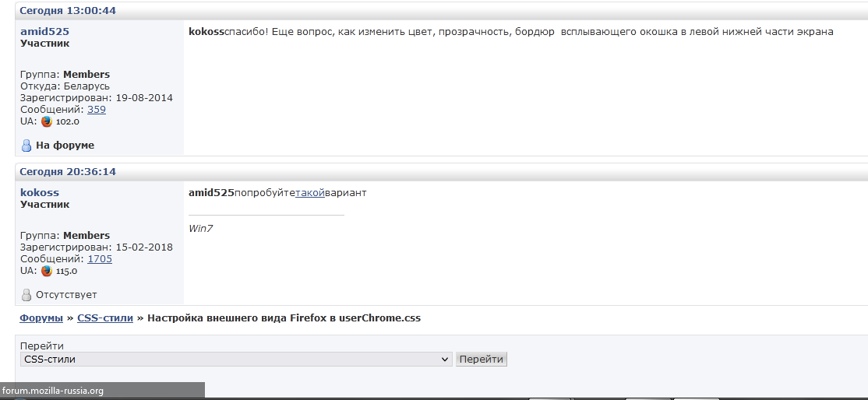Go to Форумы breadcrumb link

(41, 318)
